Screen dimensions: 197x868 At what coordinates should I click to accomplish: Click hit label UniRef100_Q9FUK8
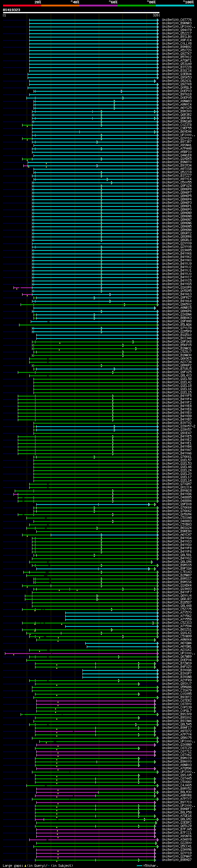point(177,342)
